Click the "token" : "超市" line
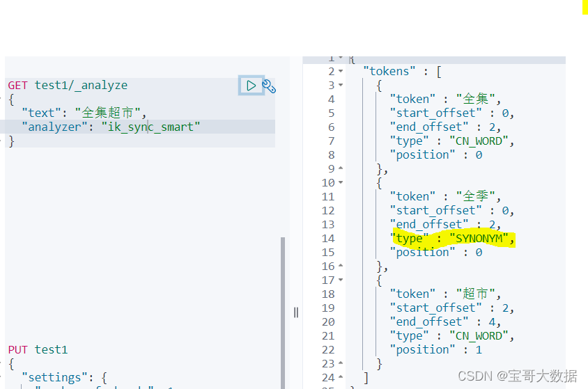Screen dimensions: 588x389 tap(445, 294)
